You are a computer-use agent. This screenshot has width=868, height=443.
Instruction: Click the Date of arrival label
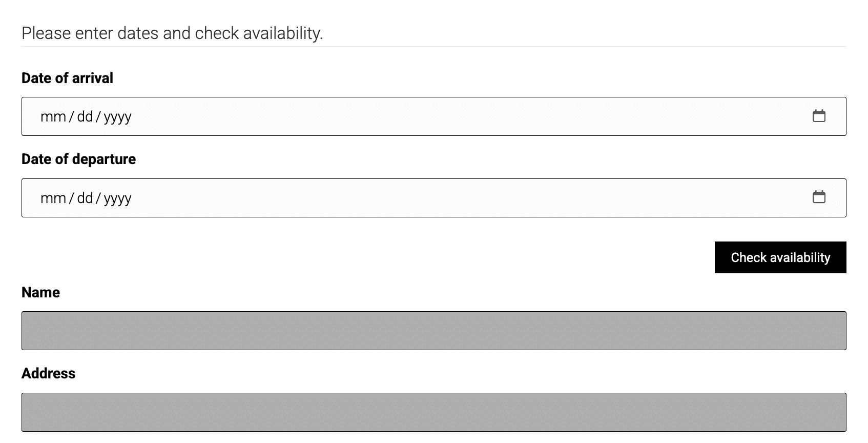(67, 78)
